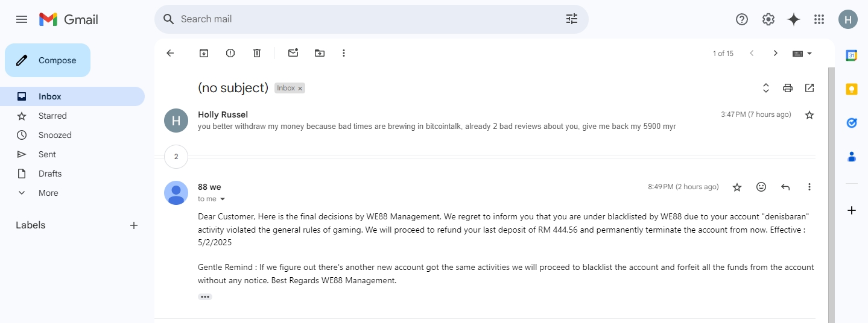Screen dimensions: 868x323
Task: Open the Google Account avatar
Action: click(x=848, y=19)
